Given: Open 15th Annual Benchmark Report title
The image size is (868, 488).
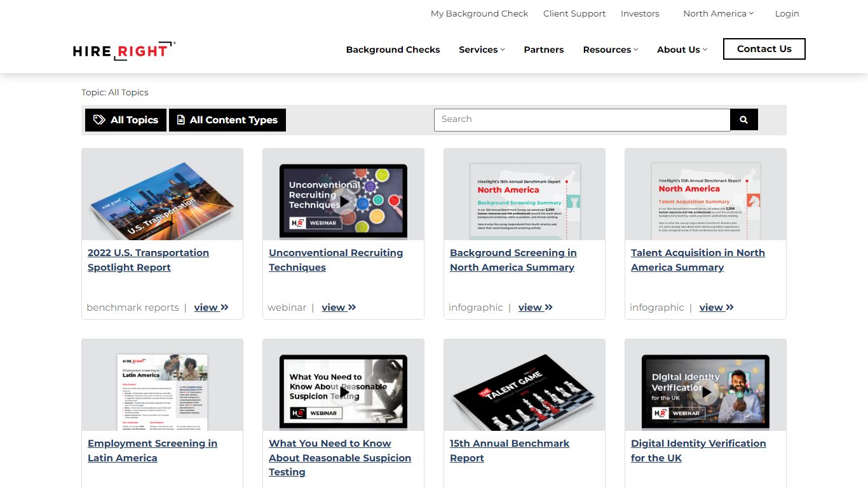Looking at the screenshot, I should click(510, 451).
